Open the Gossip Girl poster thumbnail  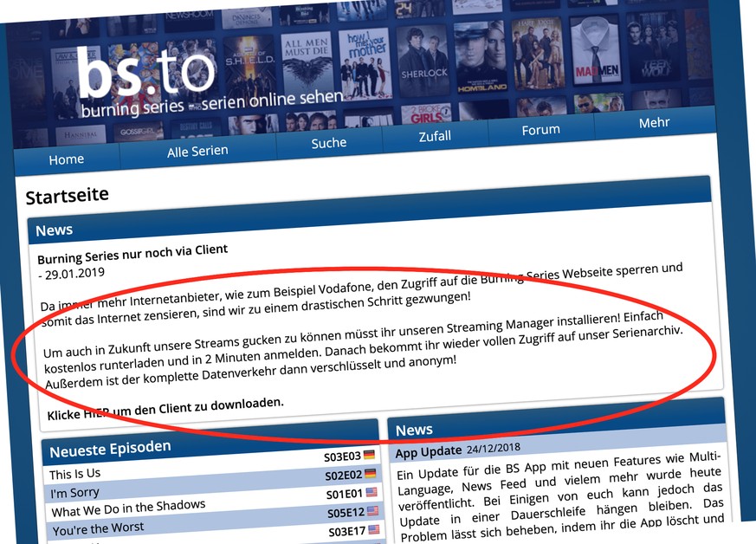click(138, 132)
